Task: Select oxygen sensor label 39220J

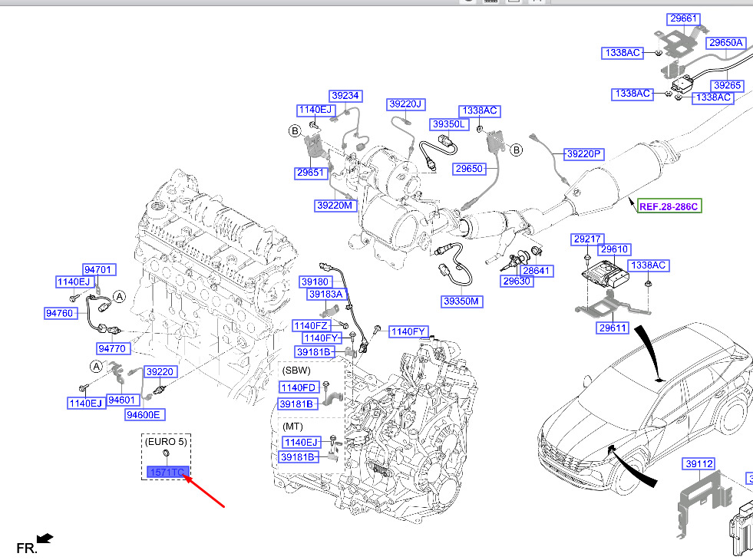Action: pos(405,104)
